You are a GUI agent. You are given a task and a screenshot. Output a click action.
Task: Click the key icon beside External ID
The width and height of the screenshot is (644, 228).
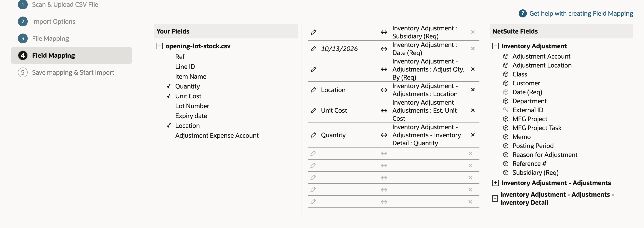[506, 110]
